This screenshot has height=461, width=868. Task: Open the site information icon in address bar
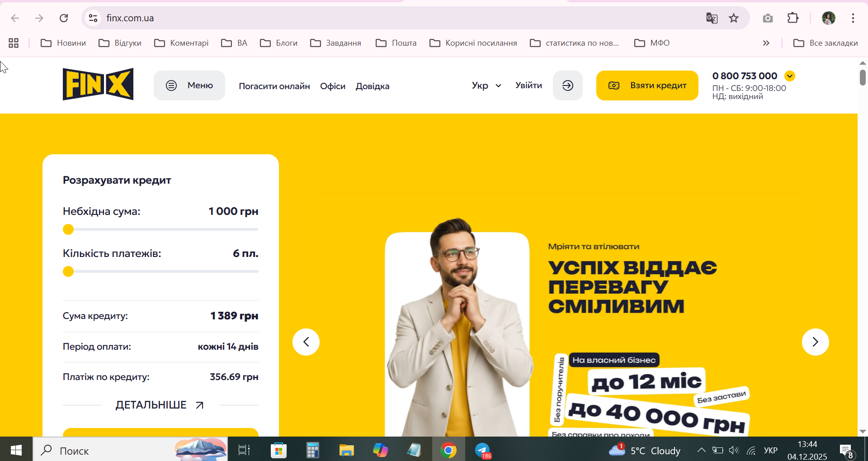click(x=93, y=18)
